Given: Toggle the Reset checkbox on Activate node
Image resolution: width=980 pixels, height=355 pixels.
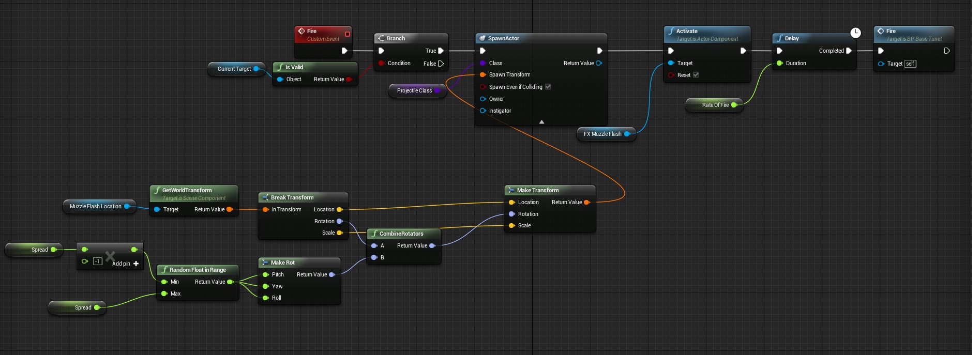Looking at the screenshot, I should (696, 75).
